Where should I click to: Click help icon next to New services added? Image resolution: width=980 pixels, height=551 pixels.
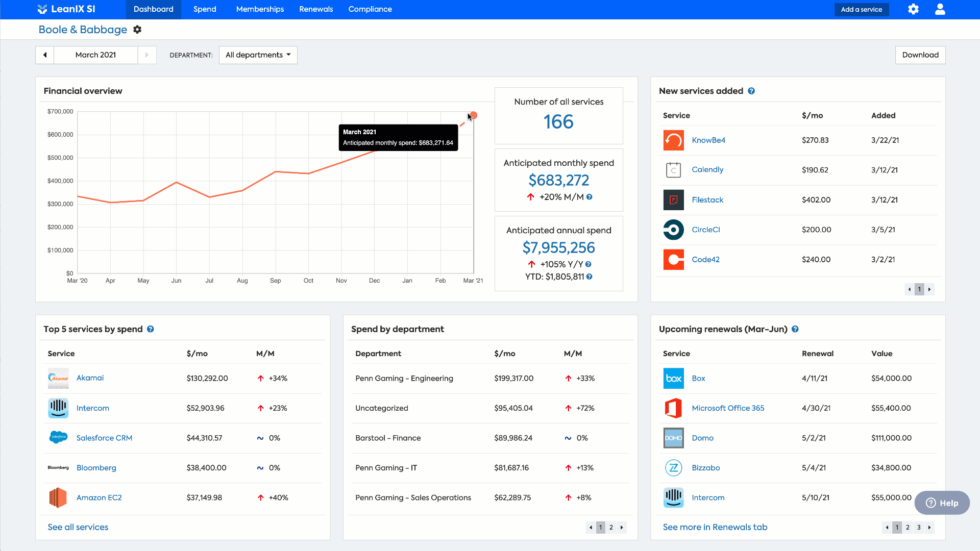751,91
